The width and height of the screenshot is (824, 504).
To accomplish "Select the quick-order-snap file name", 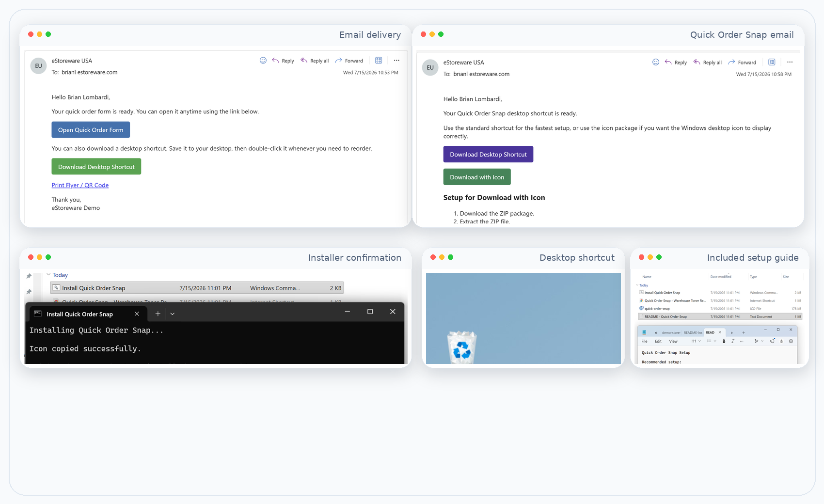I will pos(657,309).
